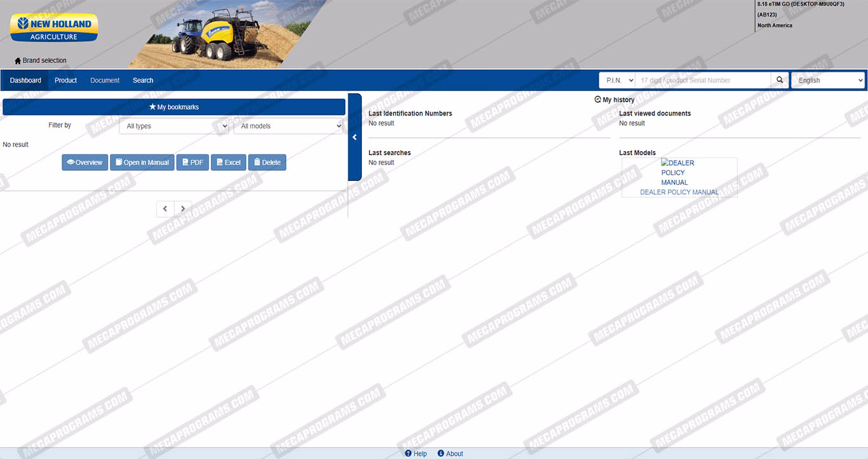Viewport: 868px width, 459px height.
Task: Collapse the bookmarks panel with left arrow
Action: [x=355, y=137]
